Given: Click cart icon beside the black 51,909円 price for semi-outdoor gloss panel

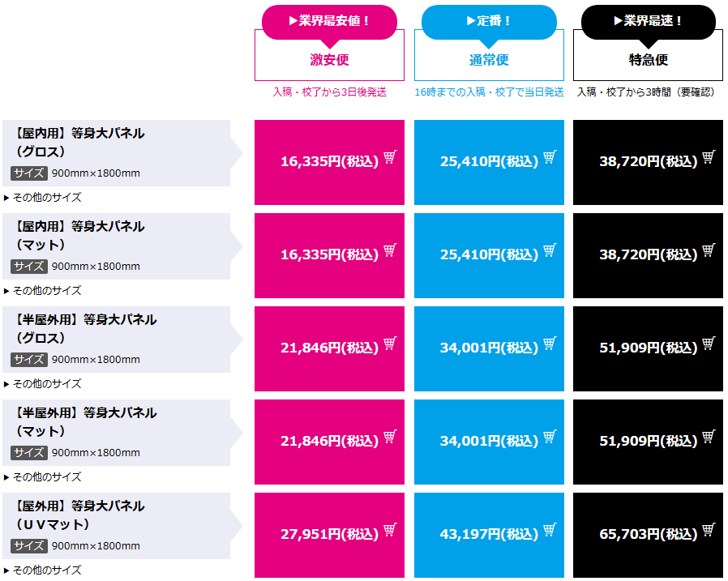Looking at the screenshot, I should [x=709, y=344].
